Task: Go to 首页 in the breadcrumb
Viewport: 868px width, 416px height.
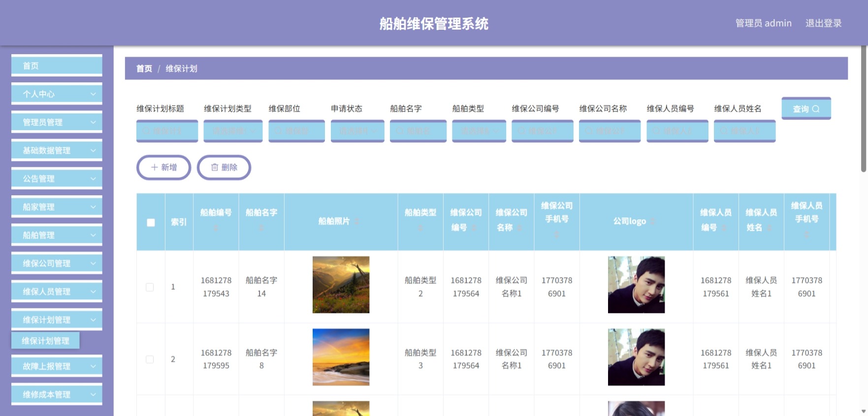Action: (x=144, y=69)
